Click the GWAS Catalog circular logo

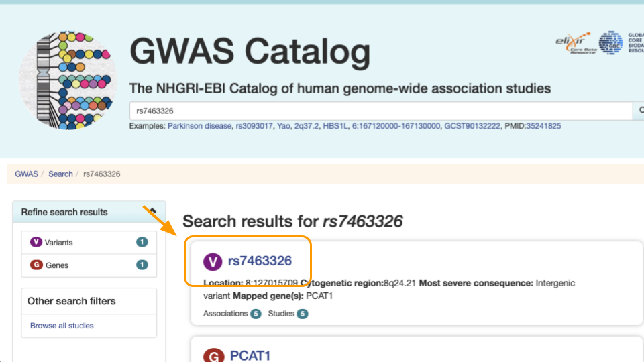[68, 80]
